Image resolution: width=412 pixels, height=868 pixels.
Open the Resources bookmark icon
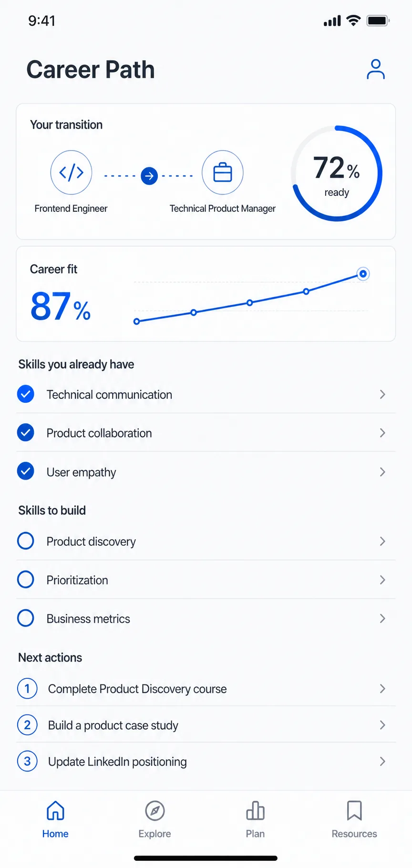point(354,810)
